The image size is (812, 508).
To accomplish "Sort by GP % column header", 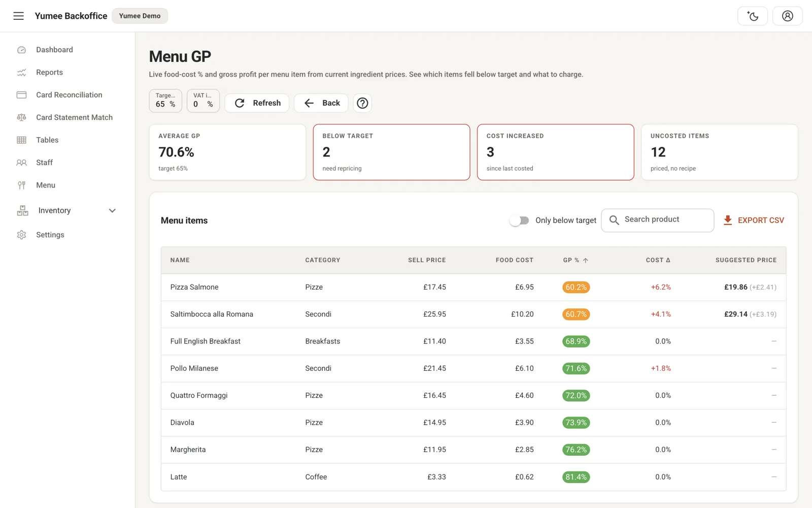I will (x=576, y=260).
